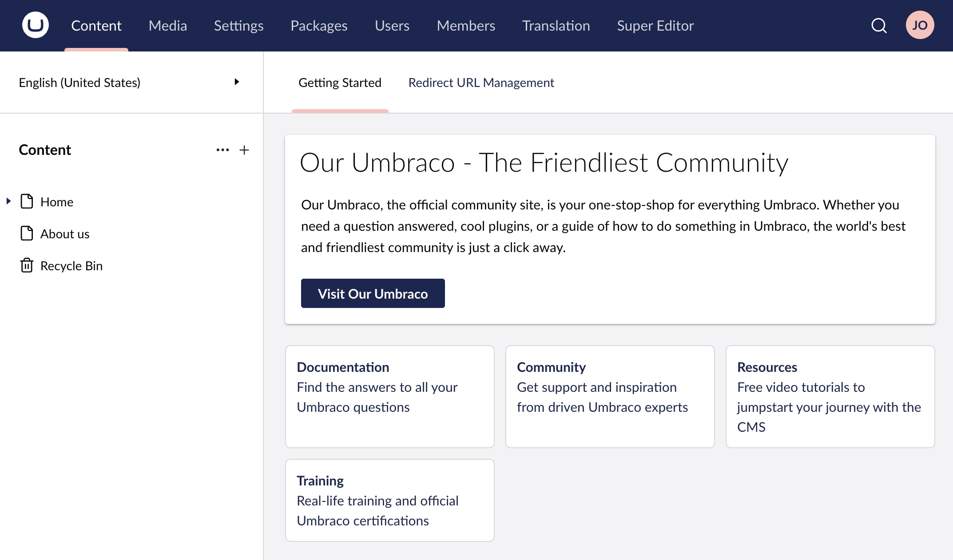Create new content with the plus icon
The image size is (953, 560).
244,150
